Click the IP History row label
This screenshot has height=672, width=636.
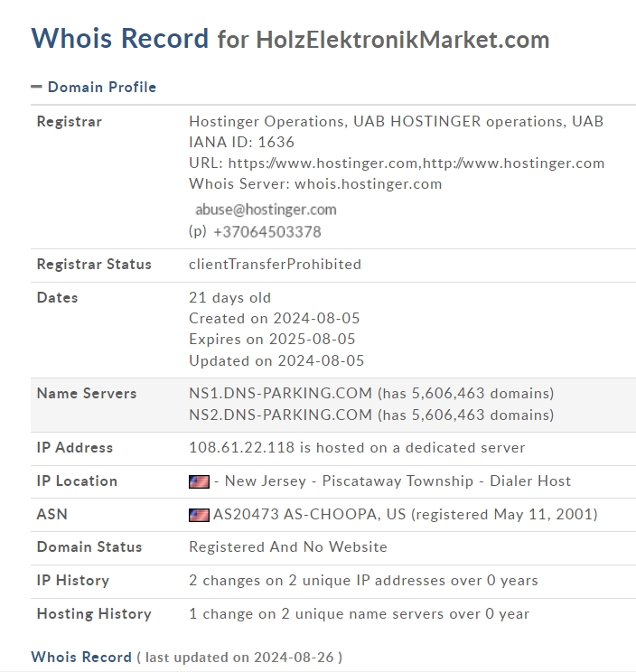(73, 581)
